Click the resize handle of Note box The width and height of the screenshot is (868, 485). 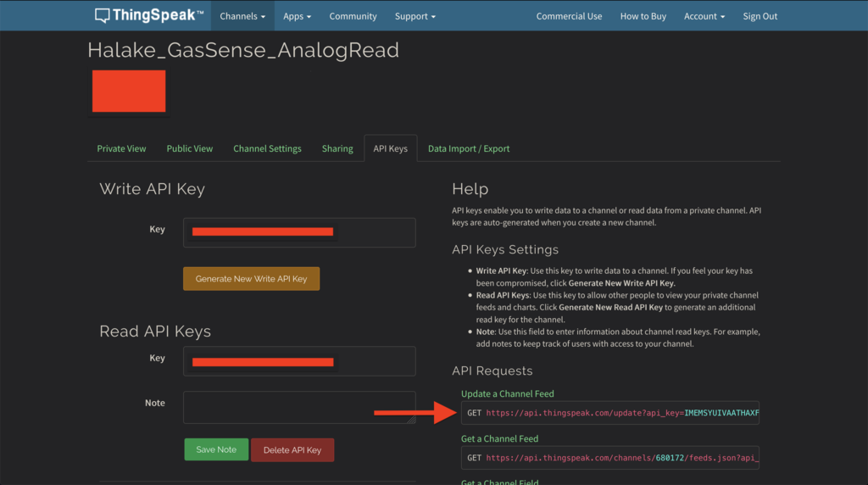[x=411, y=419]
